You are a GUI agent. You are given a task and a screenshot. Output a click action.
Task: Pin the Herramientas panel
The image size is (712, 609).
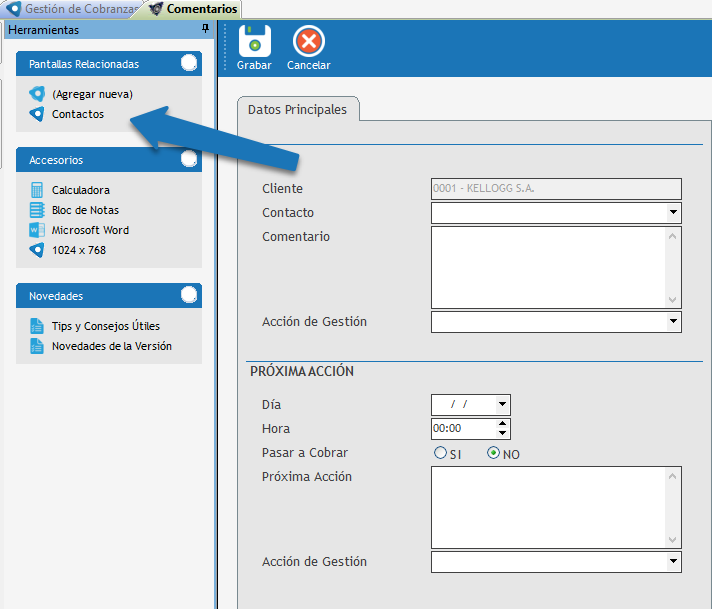[205, 30]
